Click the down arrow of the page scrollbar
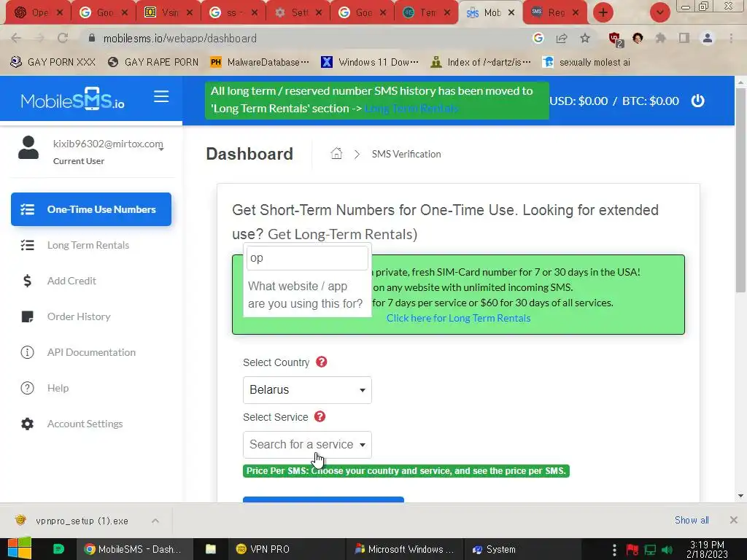Viewport: 747px width, 560px height. pos(740,496)
